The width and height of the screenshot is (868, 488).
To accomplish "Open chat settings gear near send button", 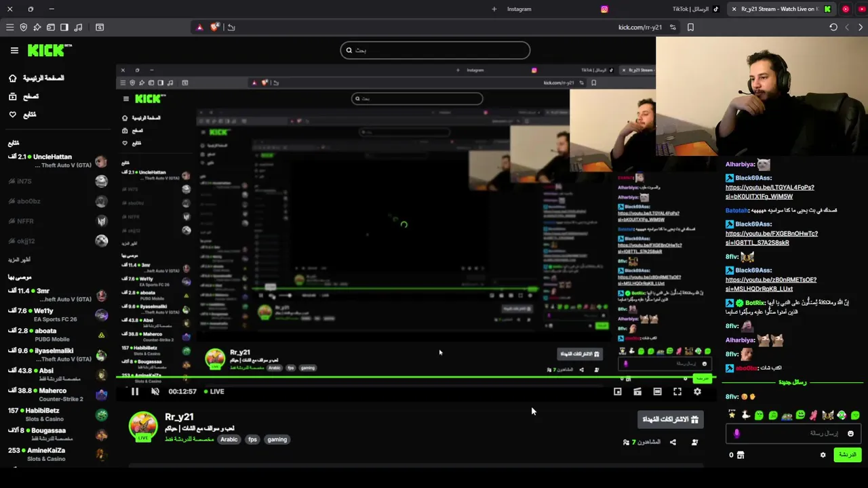I will 823,455.
